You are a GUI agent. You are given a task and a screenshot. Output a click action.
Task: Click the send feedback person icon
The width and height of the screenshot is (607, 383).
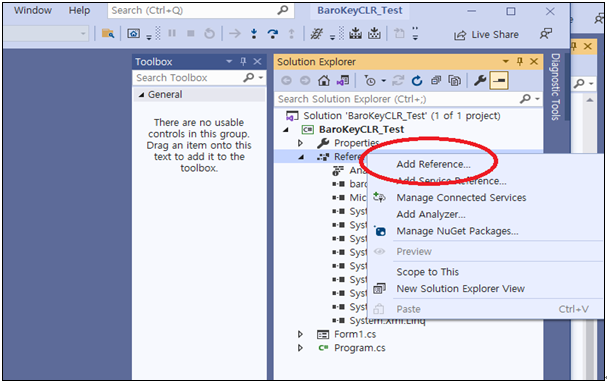point(545,34)
